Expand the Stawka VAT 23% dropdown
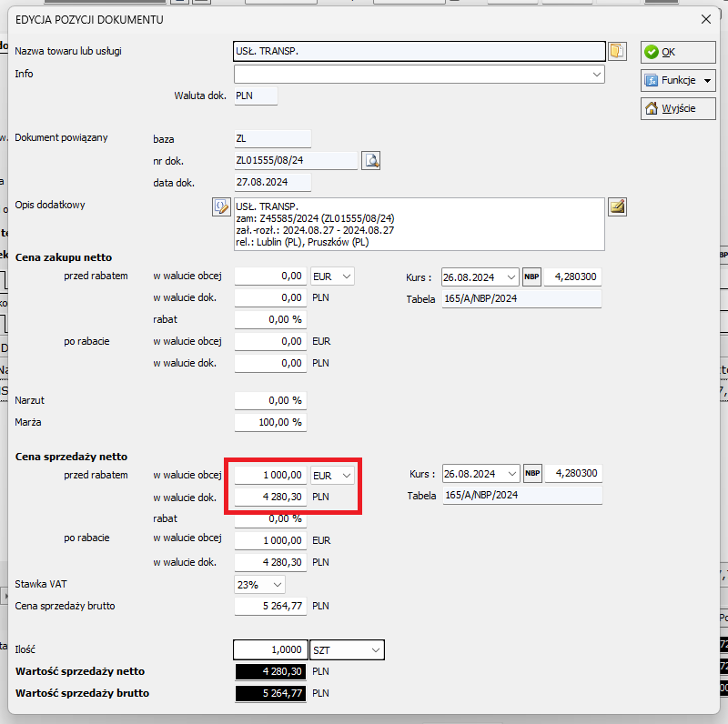 pos(260,584)
